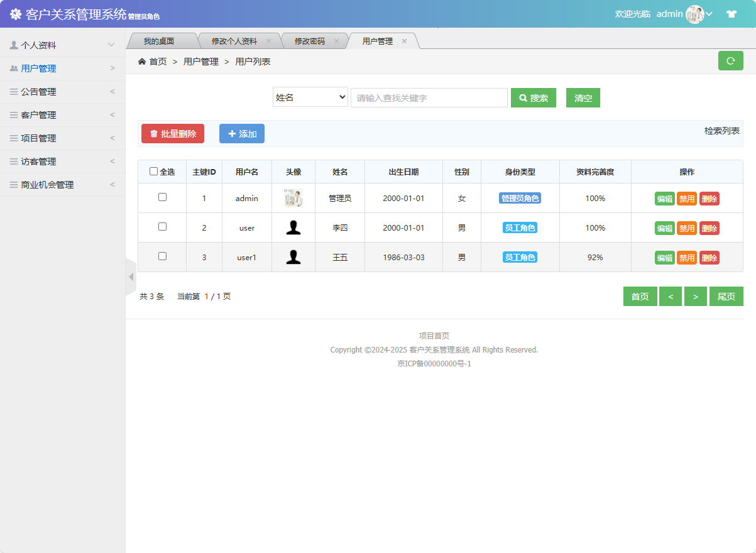Click the magnifier icon on the 搜索 button
The height and width of the screenshot is (553, 756).
pyautogui.click(x=523, y=97)
